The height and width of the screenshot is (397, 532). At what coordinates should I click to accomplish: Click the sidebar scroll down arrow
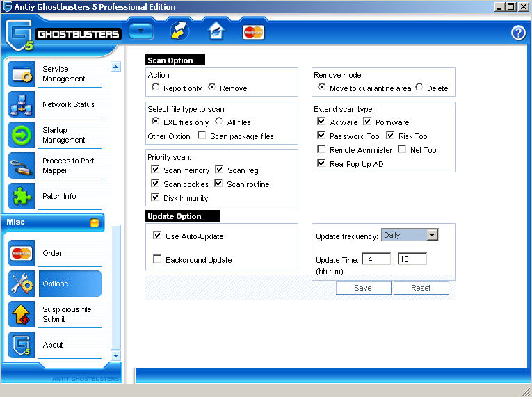[x=115, y=355]
